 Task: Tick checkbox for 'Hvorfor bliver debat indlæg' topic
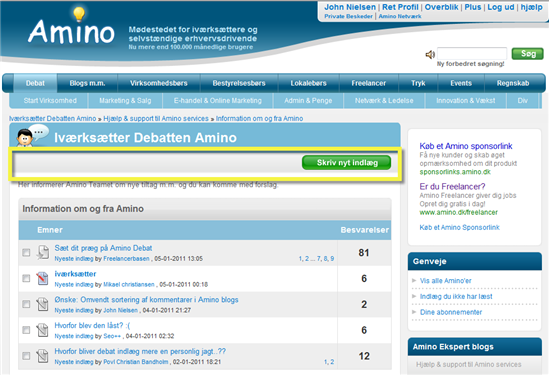click(x=26, y=356)
